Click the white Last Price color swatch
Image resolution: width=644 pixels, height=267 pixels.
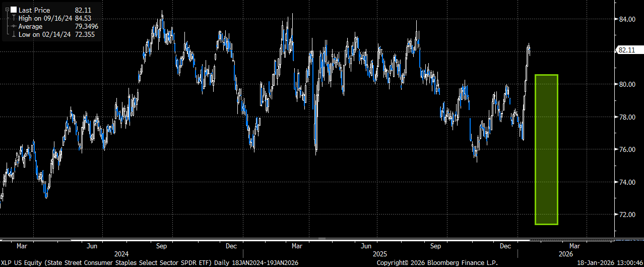[14, 10]
